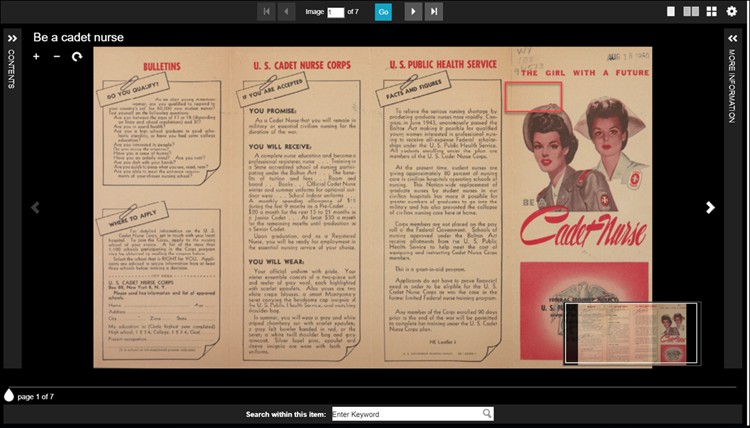Focus the Enter Keyword search box
The width and height of the screenshot is (750, 428).
(406, 413)
